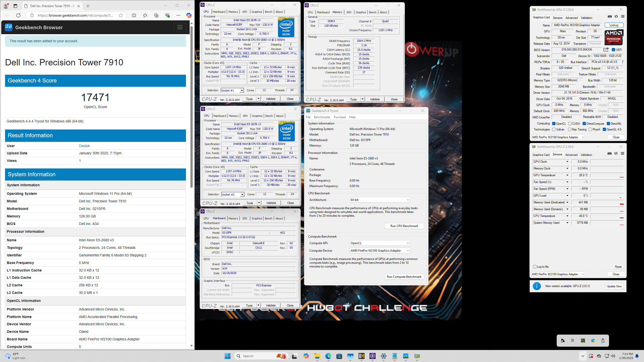Open the Edge Browser essentials heart icon
Screen dimensions: 644x362
tap(167, 15)
